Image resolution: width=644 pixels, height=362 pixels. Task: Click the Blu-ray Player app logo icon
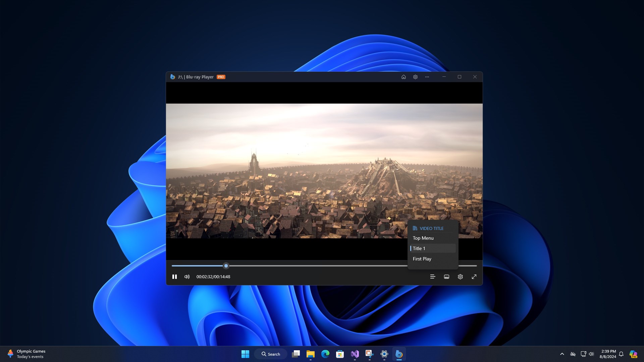[172, 77]
